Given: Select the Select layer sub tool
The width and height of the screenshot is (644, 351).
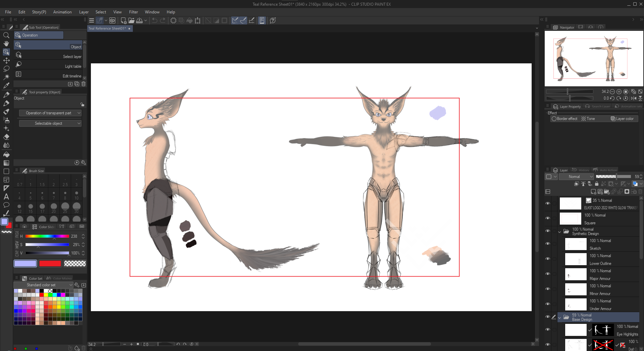Looking at the screenshot, I should tap(48, 55).
